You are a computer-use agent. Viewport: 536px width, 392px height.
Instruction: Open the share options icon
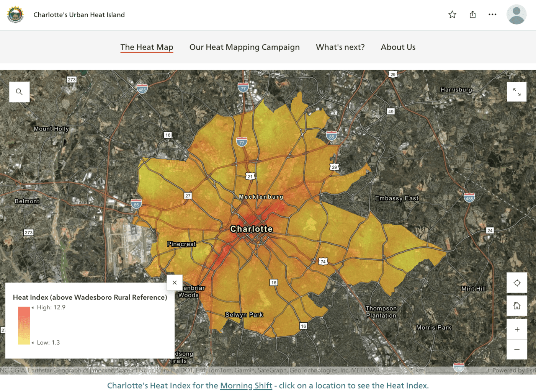[472, 14]
